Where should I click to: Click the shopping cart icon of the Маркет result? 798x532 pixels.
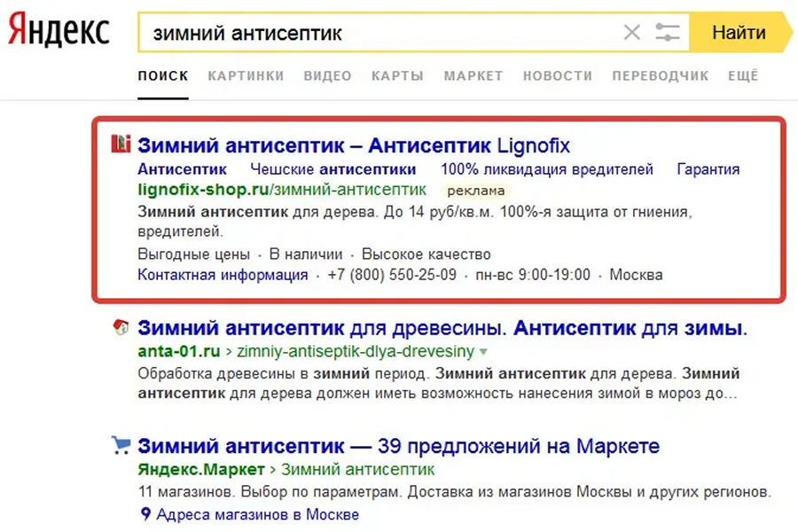click(x=122, y=445)
